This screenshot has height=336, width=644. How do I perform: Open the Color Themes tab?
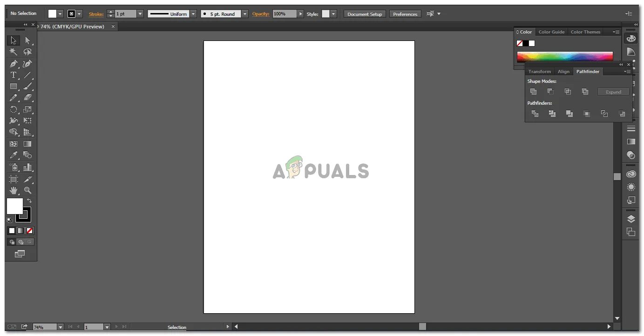coord(585,32)
